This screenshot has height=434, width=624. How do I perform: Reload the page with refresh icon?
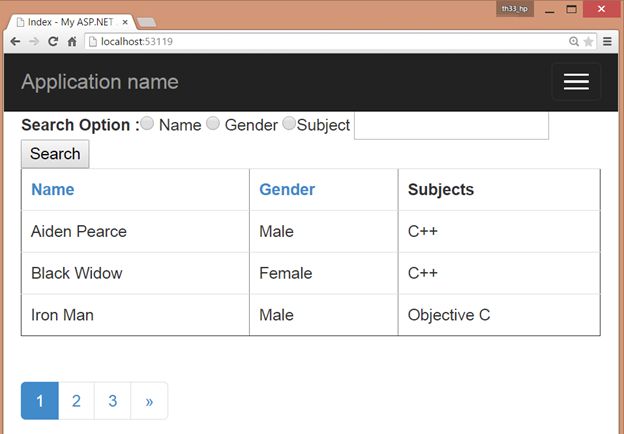pyautogui.click(x=53, y=41)
